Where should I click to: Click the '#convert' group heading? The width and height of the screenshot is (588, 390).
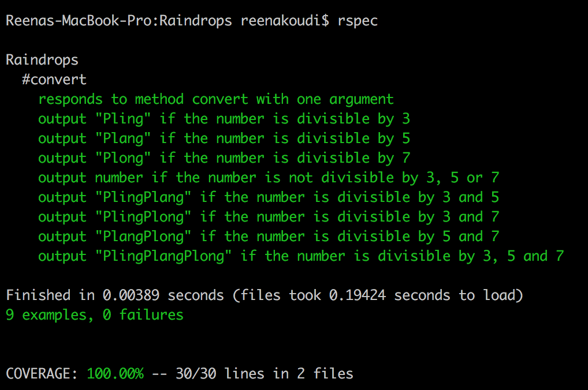tap(54, 80)
